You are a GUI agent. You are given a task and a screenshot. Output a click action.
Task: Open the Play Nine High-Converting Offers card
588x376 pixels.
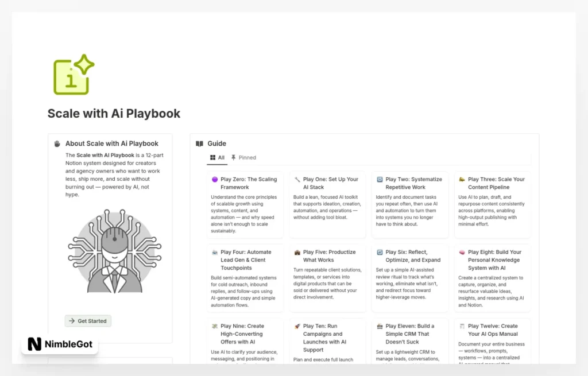tap(245, 342)
